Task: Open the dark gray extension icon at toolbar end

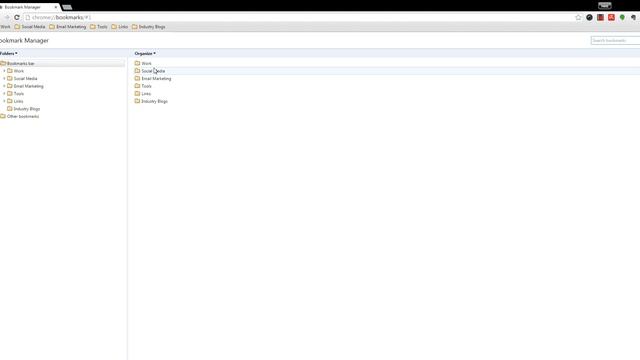Action: [633, 18]
